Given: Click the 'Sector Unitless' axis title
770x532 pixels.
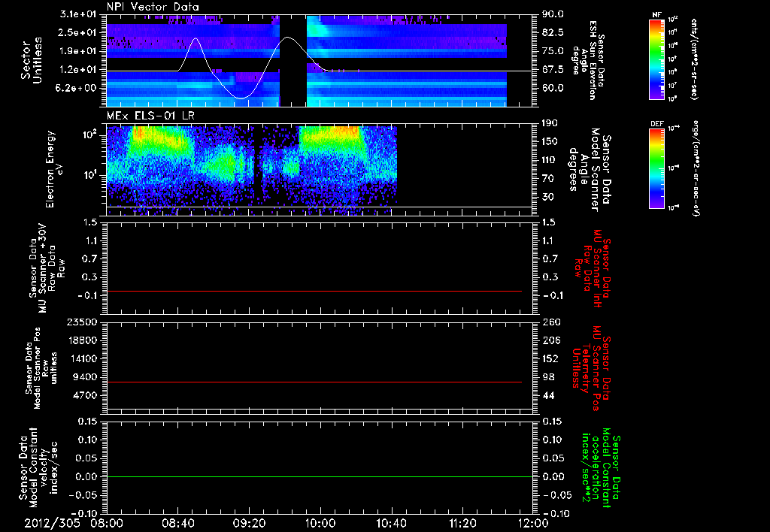Looking at the screenshot, I should point(32,60).
